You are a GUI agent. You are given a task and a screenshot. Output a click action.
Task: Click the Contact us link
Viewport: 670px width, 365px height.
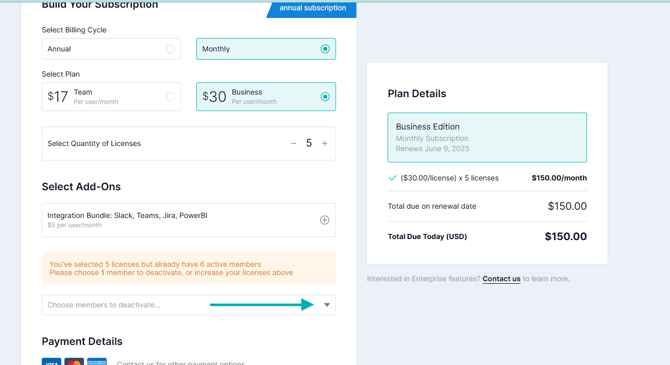(501, 279)
